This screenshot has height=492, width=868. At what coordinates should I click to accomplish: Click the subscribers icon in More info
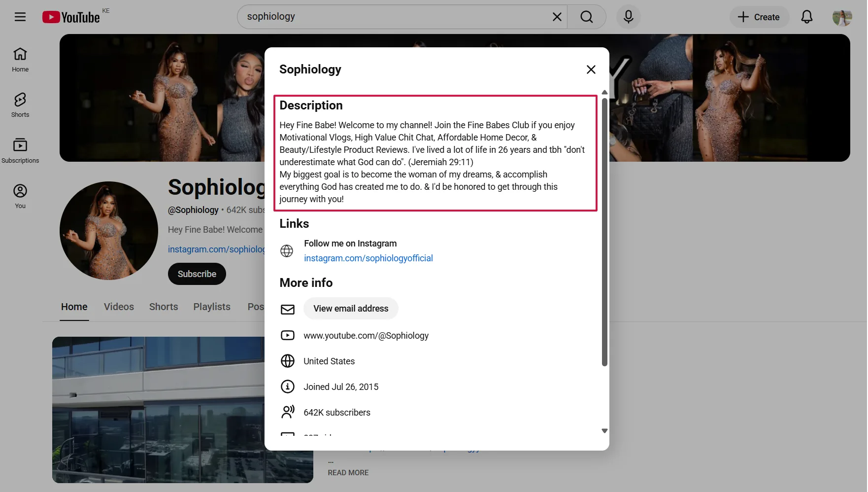pos(288,412)
